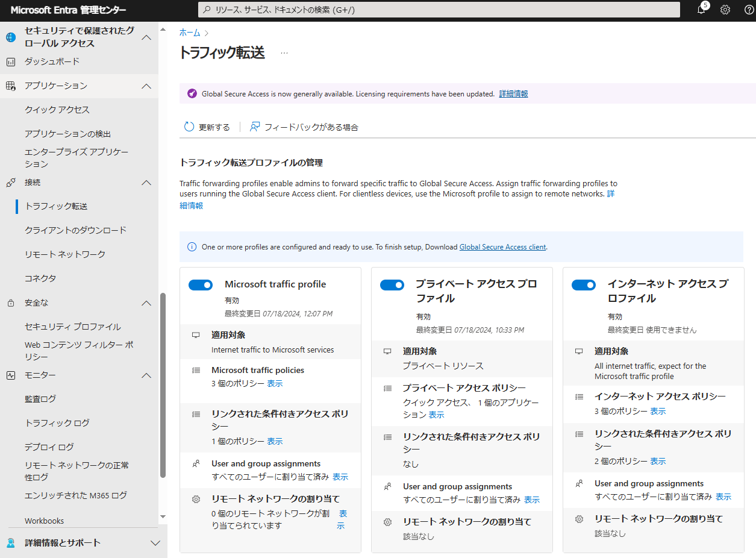Click the sidebar scroll up arrow
This screenshot has width=756, height=558.
[163, 28]
